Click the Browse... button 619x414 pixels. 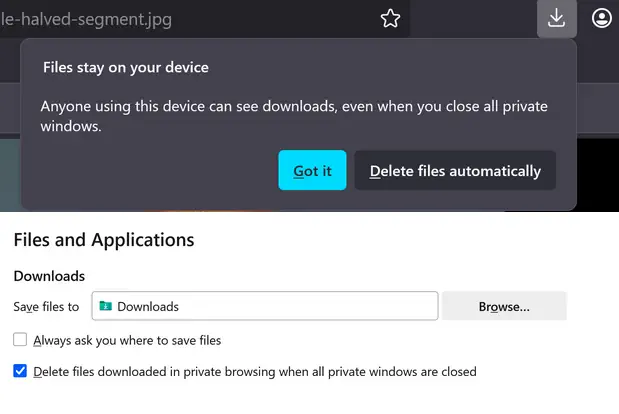pos(504,306)
